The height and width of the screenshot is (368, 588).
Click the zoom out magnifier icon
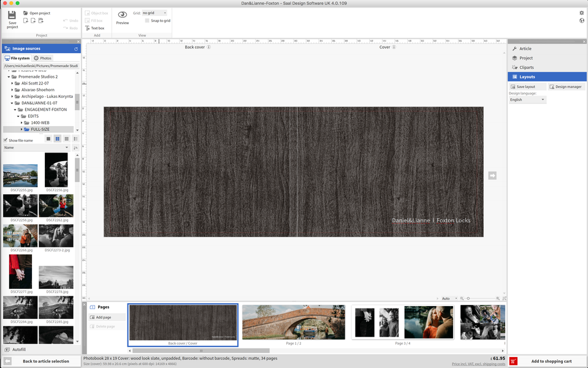(x=462, y=298)
